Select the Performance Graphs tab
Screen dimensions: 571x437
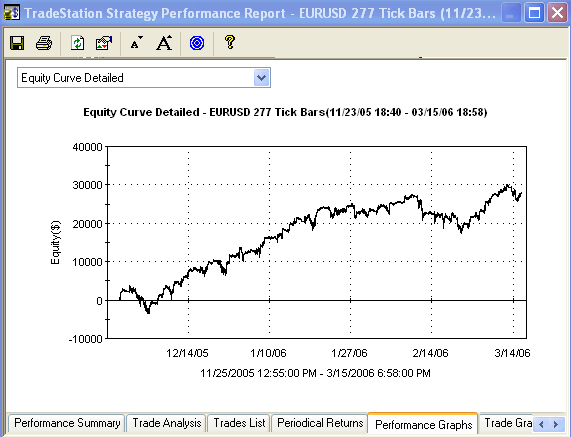coord(423,424)
